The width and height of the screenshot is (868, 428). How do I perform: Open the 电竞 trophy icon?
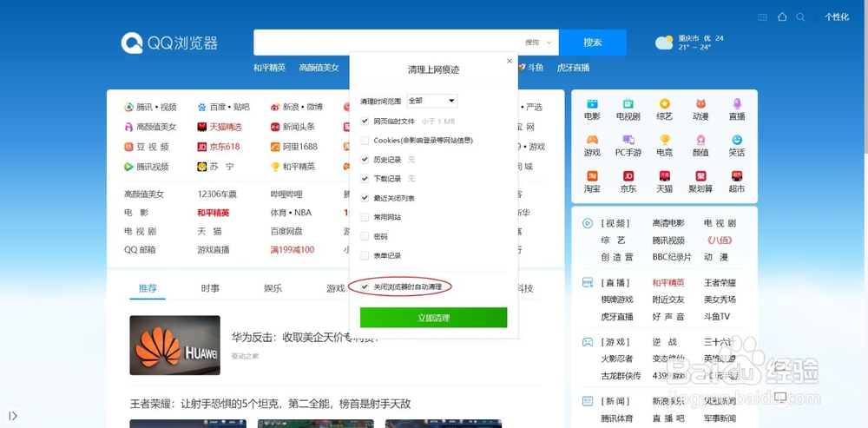664,140
